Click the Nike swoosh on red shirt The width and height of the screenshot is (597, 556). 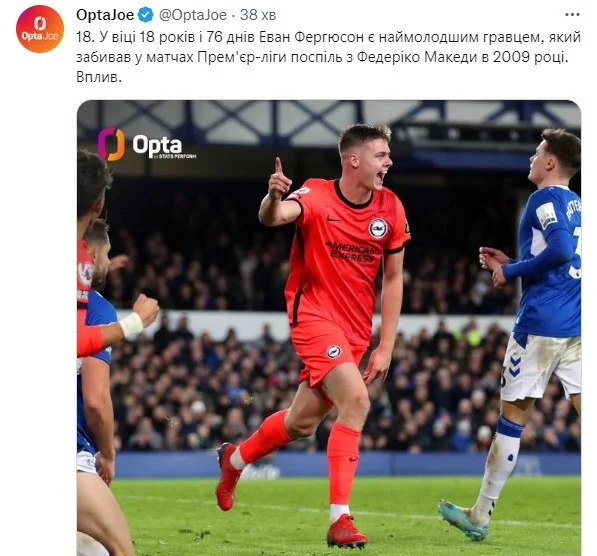(x=334, y=219)
